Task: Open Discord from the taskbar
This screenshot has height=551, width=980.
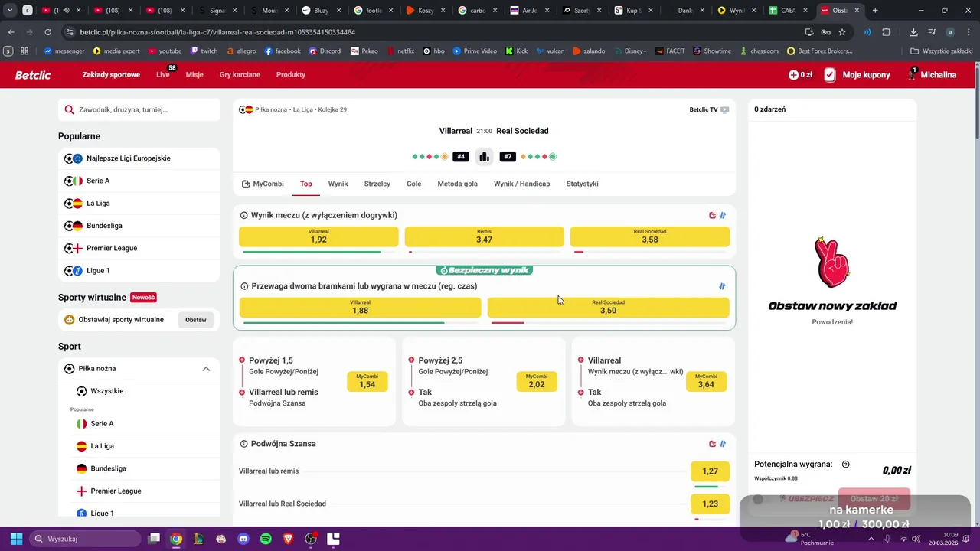Action: click(243, 539)
